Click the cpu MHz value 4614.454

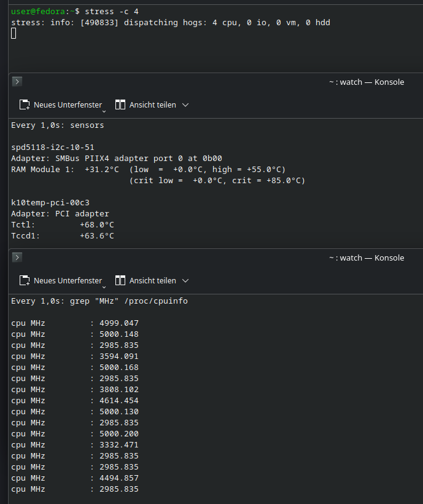pos(119,401)
